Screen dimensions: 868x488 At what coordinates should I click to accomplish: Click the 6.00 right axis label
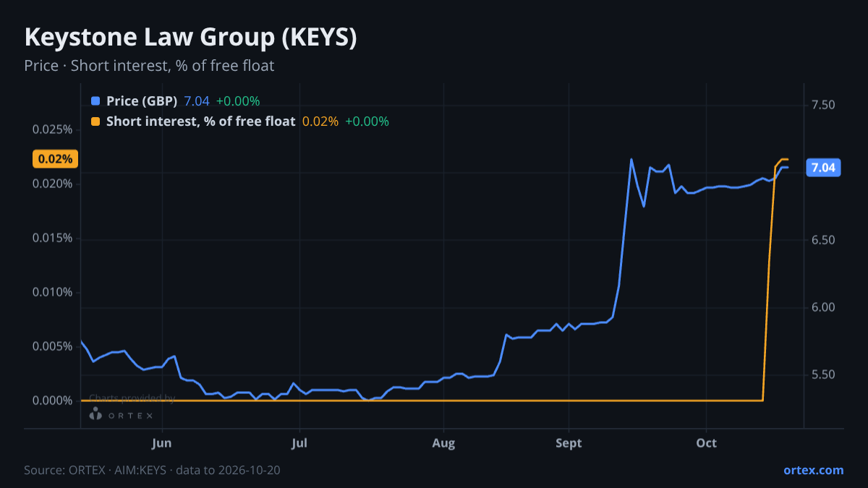coord(824,307)
